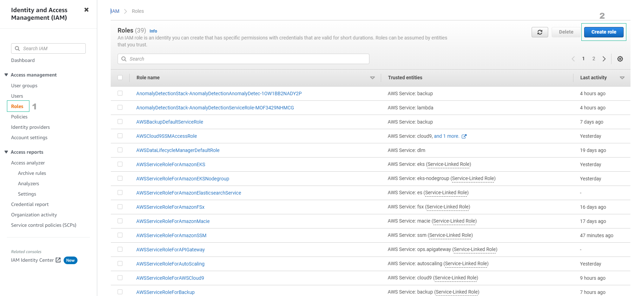Open Access analyzer in sidebar
The width and height of the screenshot is (644, 296).
(x=28, y=163)
